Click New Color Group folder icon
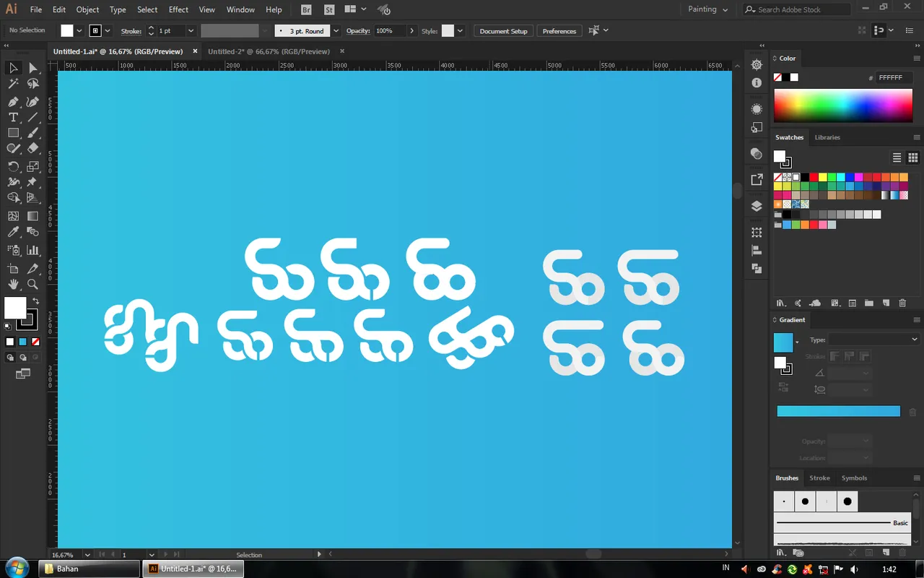924x578 pixels. pos(868,303)
